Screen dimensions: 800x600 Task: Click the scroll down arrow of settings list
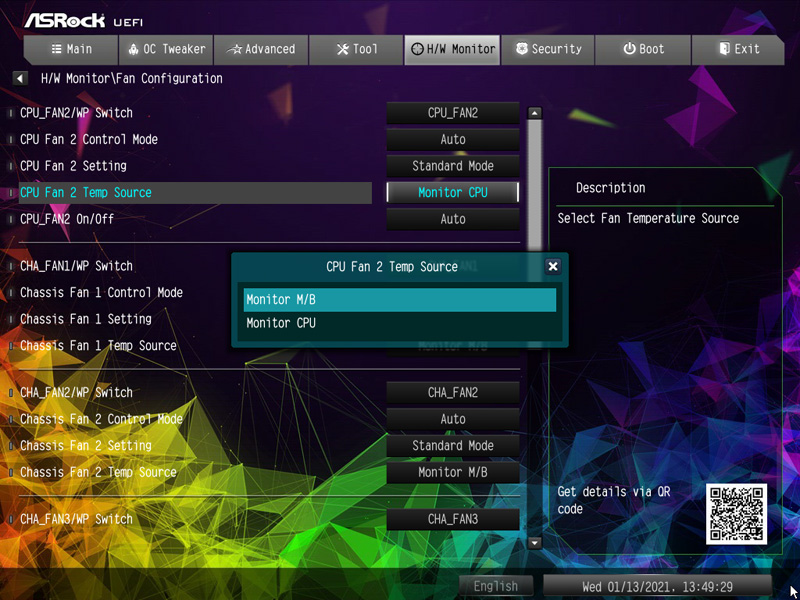(534, 543)
